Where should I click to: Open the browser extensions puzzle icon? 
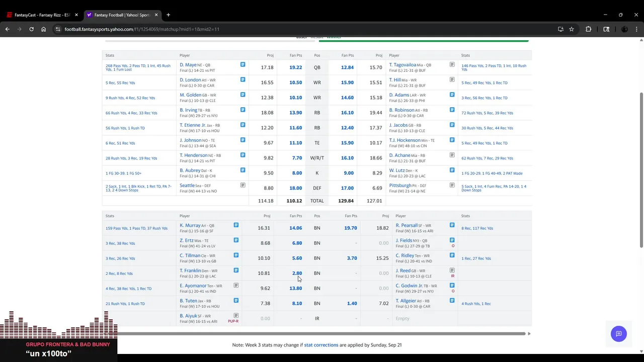[588, 29]
